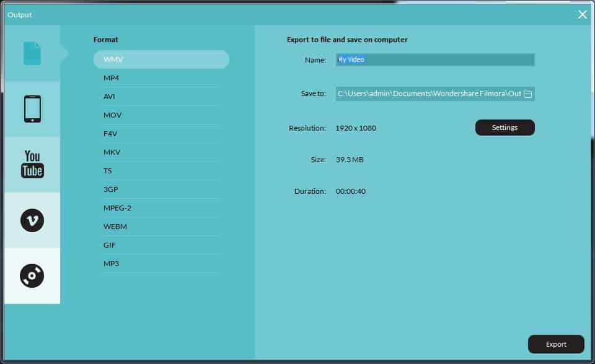Screen dimensions: 595x364
Task: Choose MP4 format
Action: [161, 78]
